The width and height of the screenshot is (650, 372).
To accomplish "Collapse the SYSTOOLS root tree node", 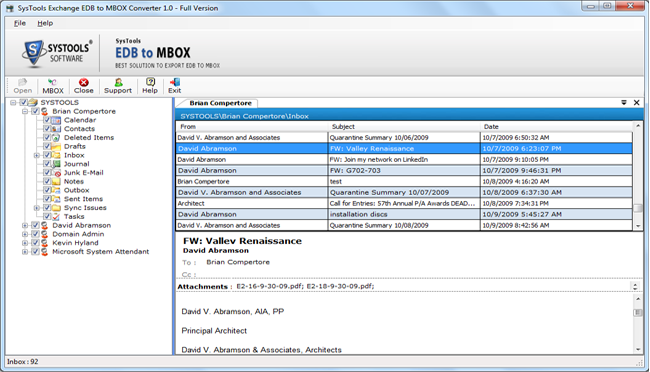I will tap(13, 102).
